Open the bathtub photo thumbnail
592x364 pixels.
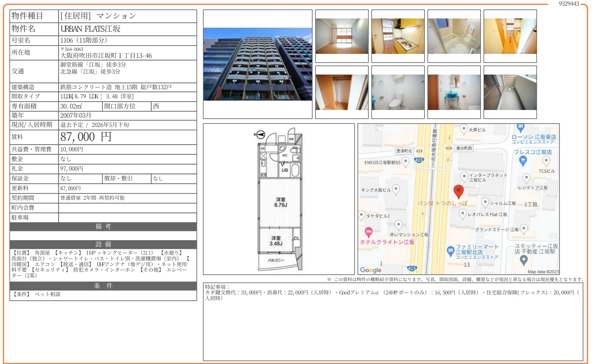[454, 37]
